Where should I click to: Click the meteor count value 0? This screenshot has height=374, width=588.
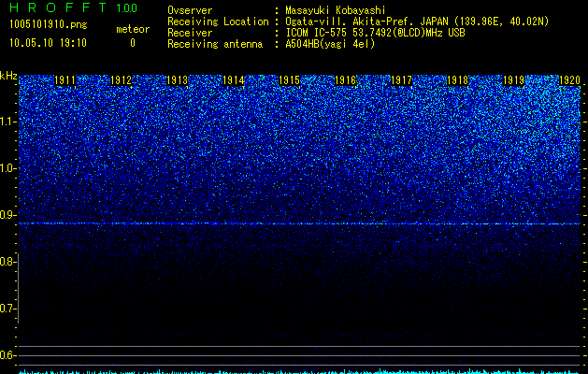click(133, 43)
